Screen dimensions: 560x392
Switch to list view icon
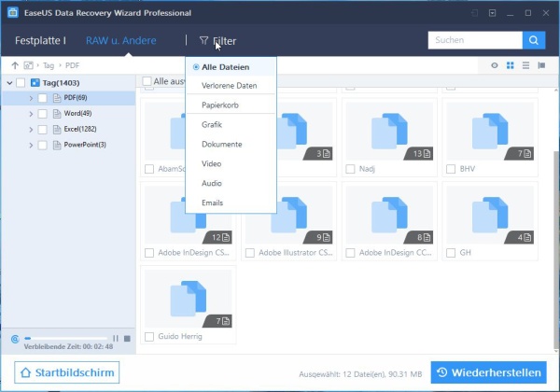(x=525, y=65)
